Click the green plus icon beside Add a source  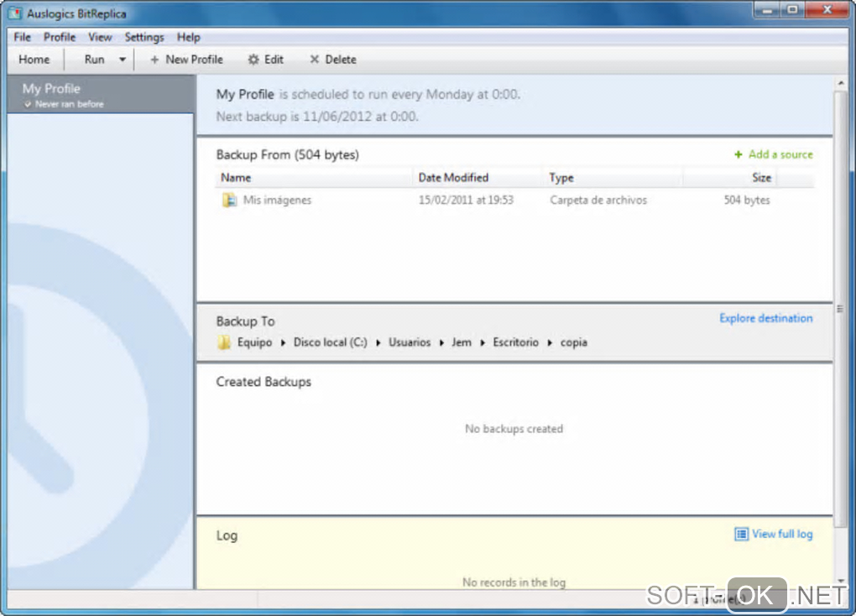pyautogui.click(x=738, y=154)
